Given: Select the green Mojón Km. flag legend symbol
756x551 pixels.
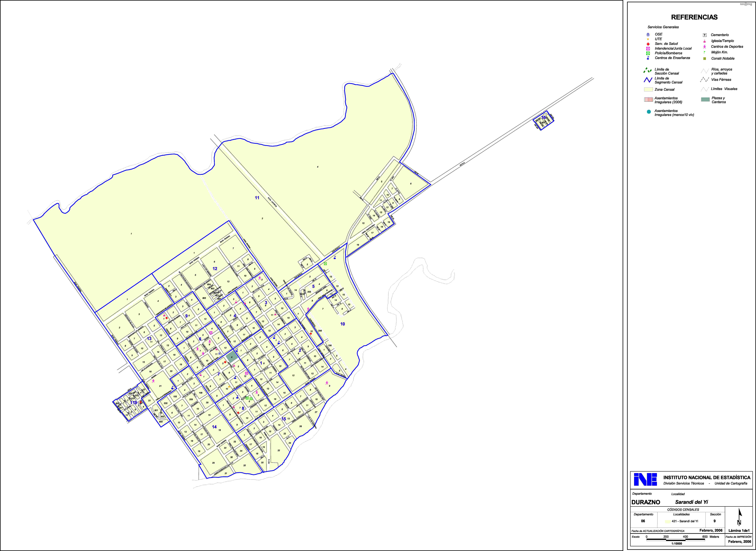Looking at the screenshot, I should point(705,52).
